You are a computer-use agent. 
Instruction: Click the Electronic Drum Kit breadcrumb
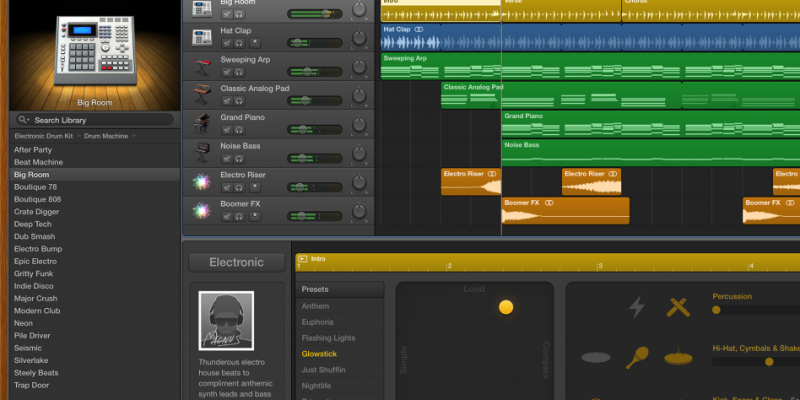click(x=46, y=135)
